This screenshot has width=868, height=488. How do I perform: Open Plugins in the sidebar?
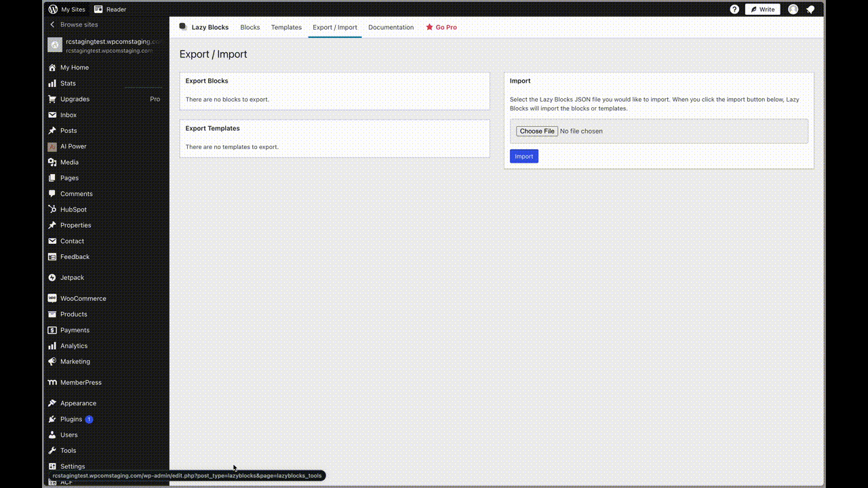click(71, 419)
